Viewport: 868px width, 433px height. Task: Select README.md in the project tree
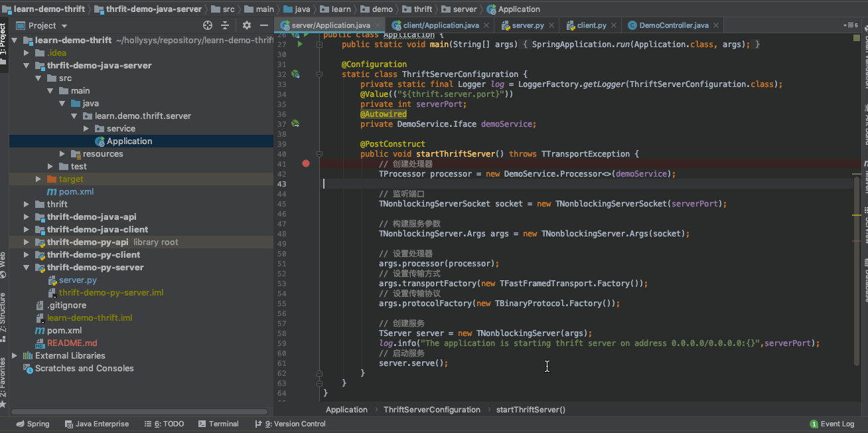[x=72, y=343]
